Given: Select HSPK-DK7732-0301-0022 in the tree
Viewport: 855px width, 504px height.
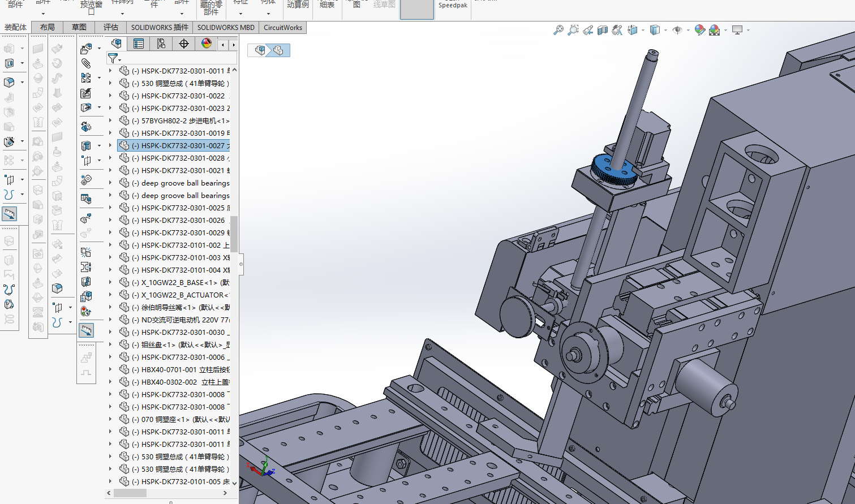Looking at the screenshot, I should pyautogui.click(x=175, y=96).
